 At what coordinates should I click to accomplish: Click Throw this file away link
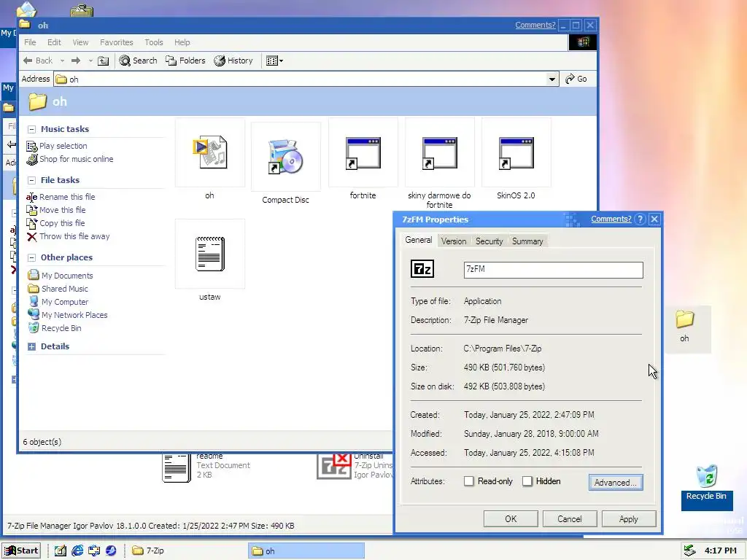74,236
